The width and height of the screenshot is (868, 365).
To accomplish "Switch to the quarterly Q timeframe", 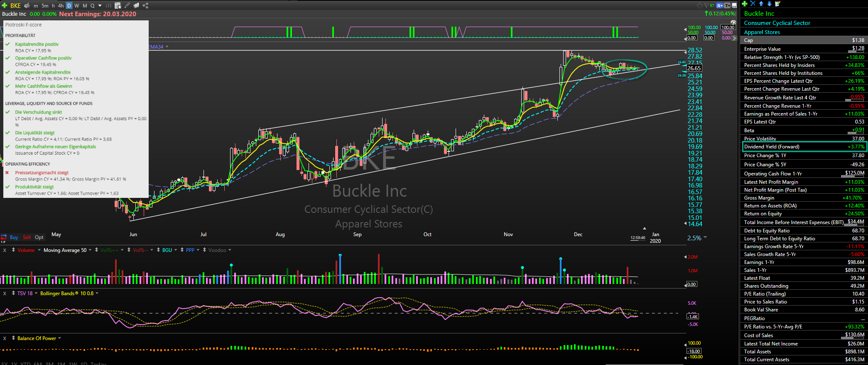I will coord(93,6).
